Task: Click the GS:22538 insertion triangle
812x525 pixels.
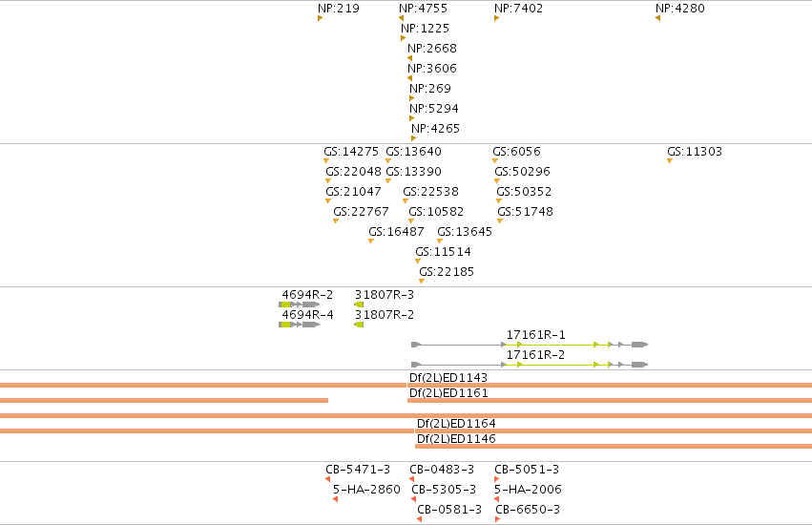Action: click(x=406, y=201)
